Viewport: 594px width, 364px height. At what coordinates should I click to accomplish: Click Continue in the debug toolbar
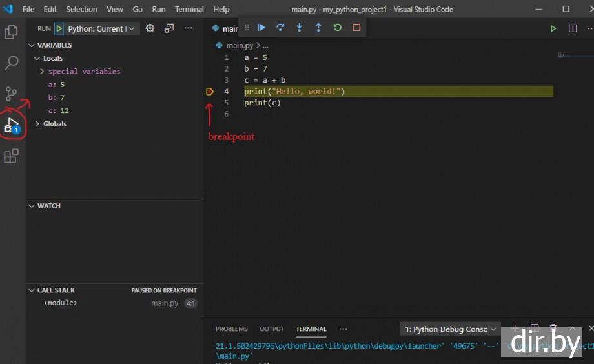pos(261,28)
